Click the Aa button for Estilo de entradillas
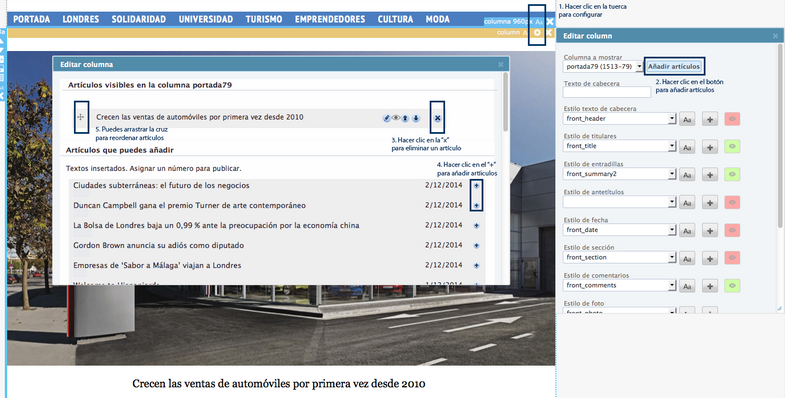Screen dimensions: 785x398 687,175
